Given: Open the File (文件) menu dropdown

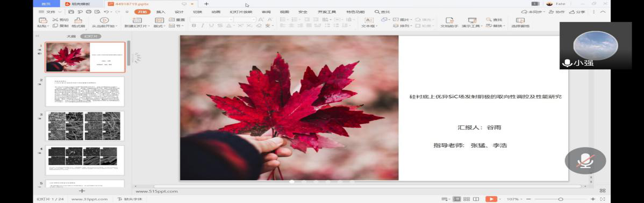Looking at the screenshot, I should click(53, 12).
